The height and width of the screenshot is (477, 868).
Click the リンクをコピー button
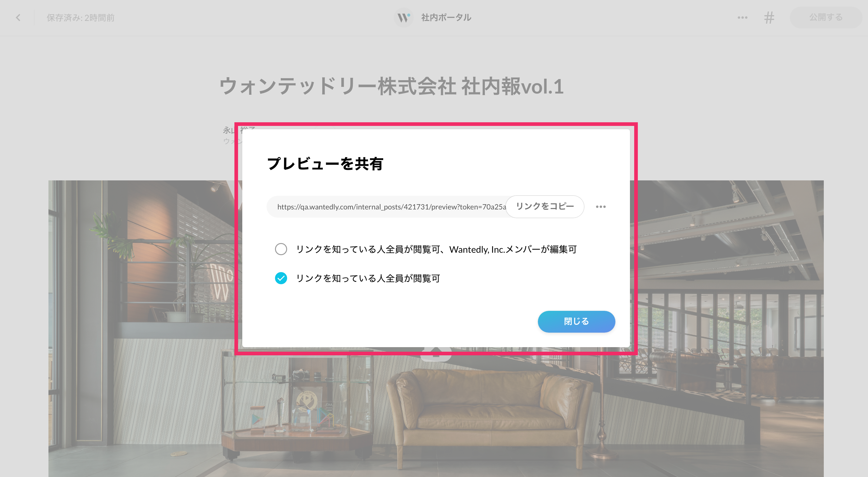[x=545, y=206]
